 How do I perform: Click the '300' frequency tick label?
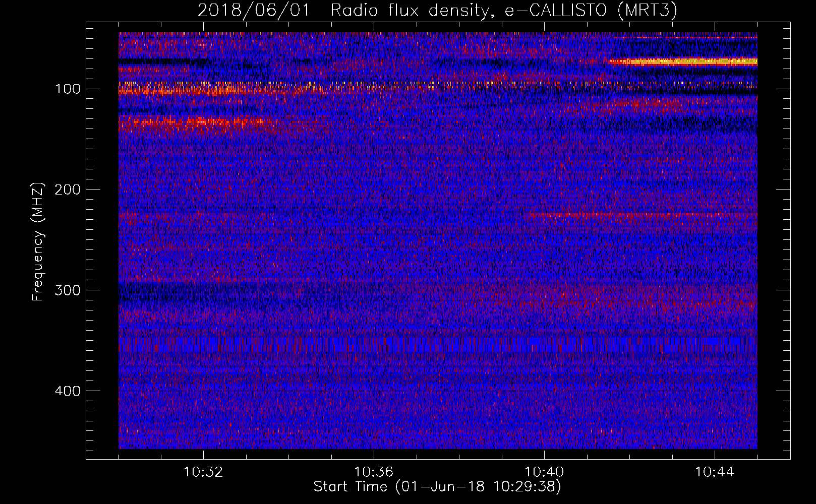coord(68,290)
